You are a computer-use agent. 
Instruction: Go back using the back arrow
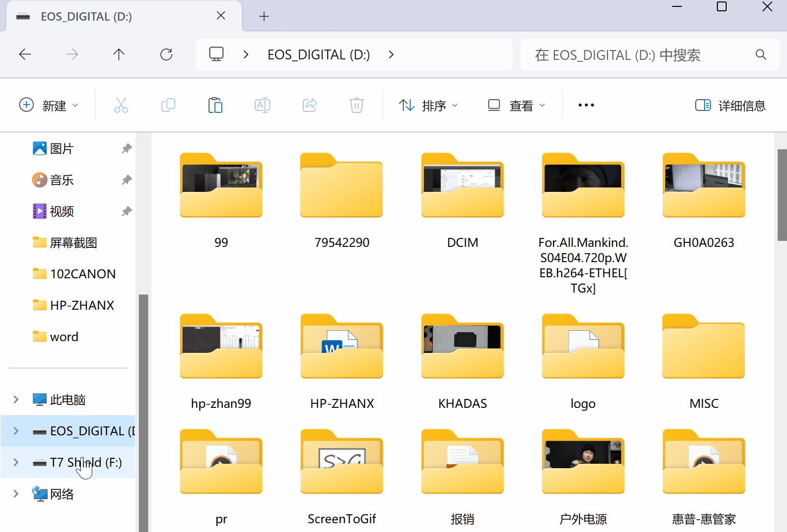25,54
